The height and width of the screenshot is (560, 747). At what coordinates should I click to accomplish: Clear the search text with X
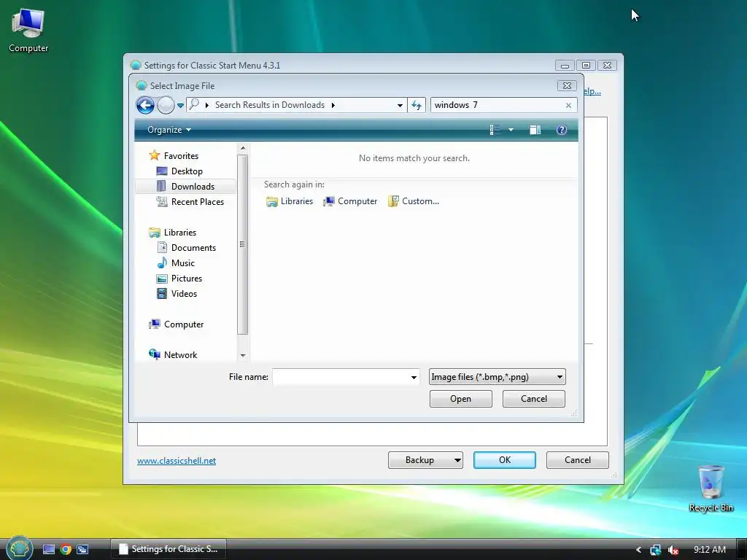tap(568, 105)
